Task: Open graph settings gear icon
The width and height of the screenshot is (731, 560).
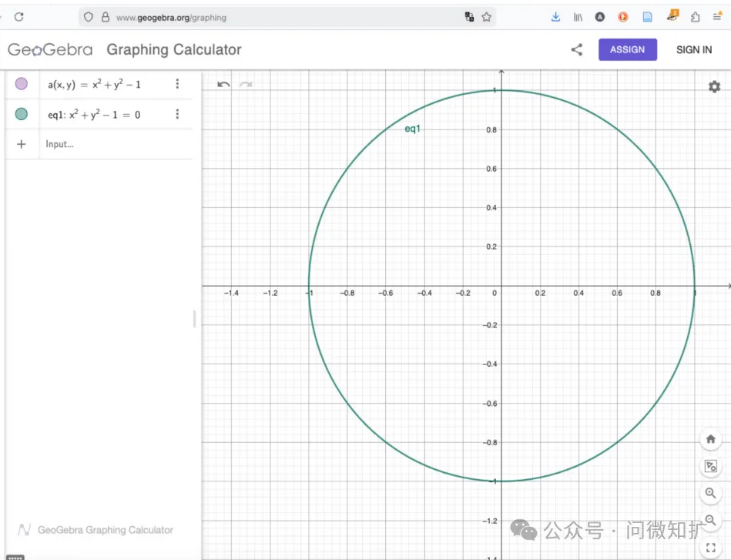Action: point(714,87)
